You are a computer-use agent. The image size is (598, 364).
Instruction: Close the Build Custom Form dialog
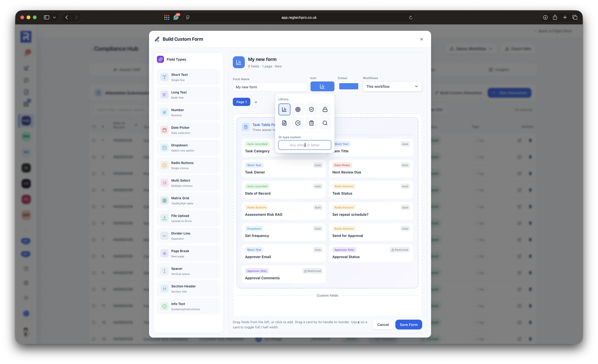click(x=422, y=39)
